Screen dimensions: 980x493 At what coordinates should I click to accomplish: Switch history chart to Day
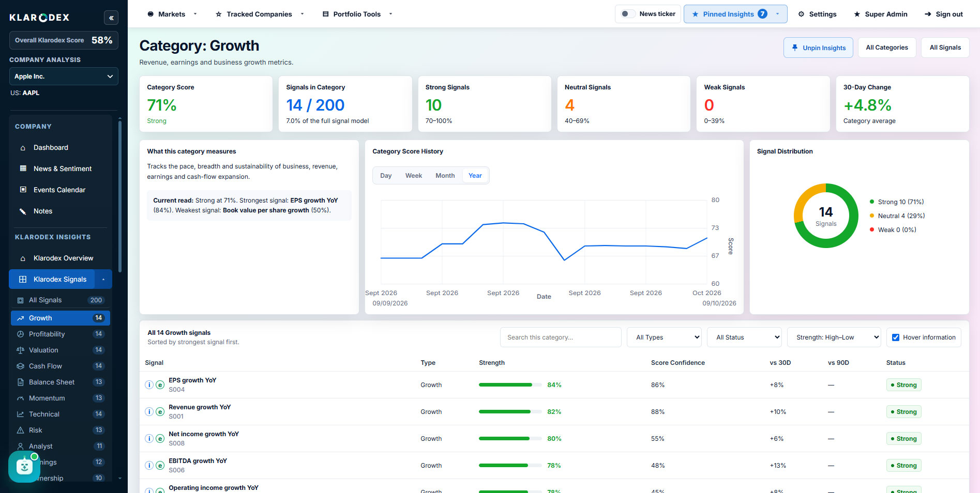coord(386,176)
